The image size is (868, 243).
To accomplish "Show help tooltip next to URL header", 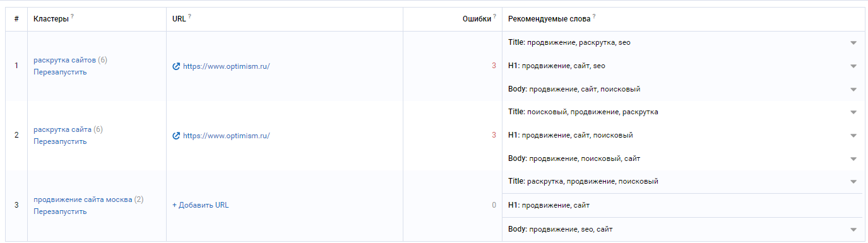I will pyautogui.click(x=189, y=17).
